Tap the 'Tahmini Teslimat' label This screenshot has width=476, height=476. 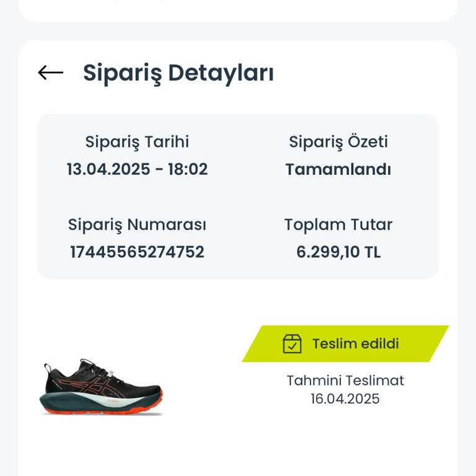[345, 381]
